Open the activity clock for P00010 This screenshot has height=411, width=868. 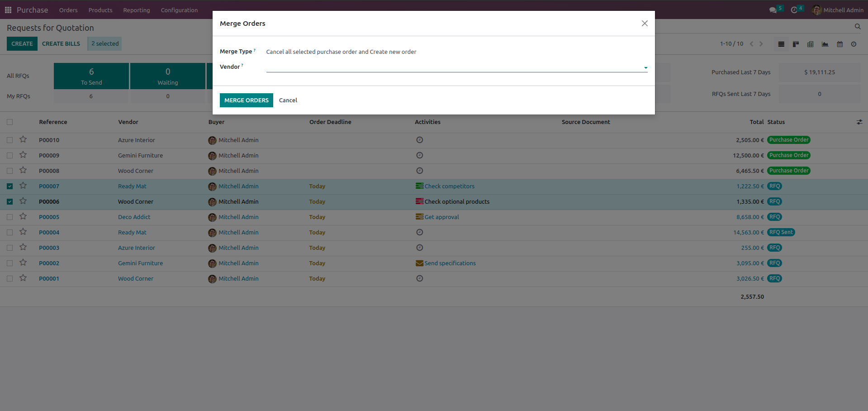(420, 140)
